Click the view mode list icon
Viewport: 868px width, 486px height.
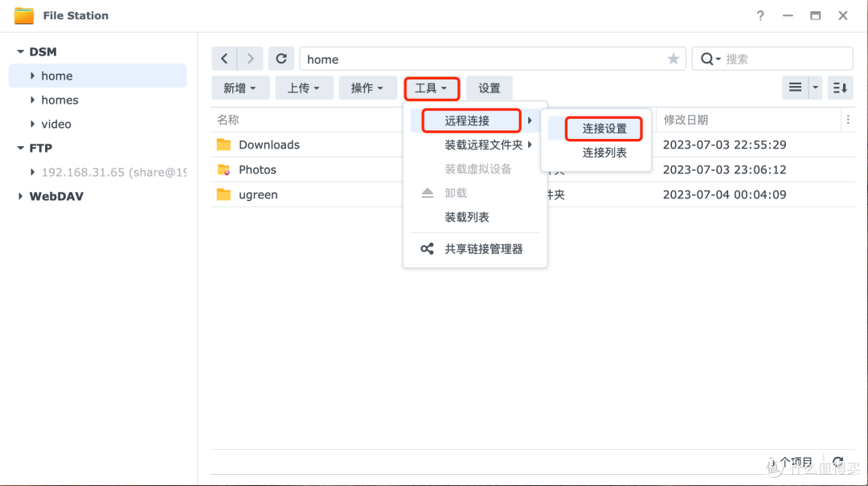click(796, 88)
